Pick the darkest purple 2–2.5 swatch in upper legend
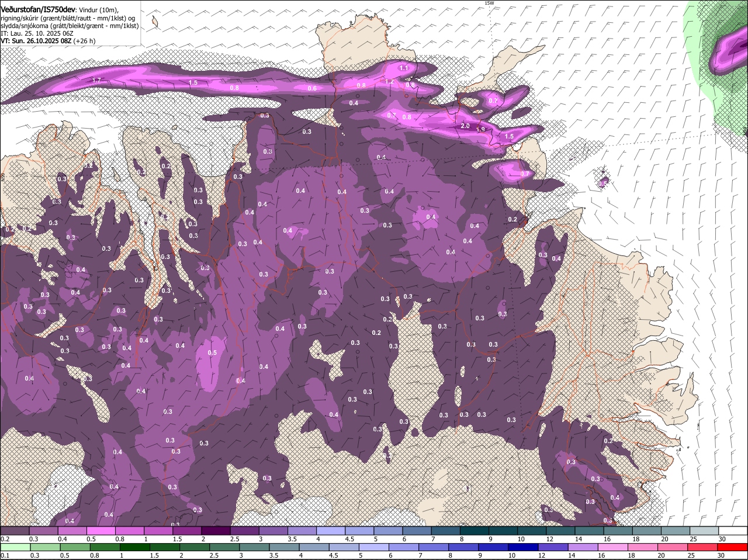This screenshot has width=748, height=560. point(216,530)
